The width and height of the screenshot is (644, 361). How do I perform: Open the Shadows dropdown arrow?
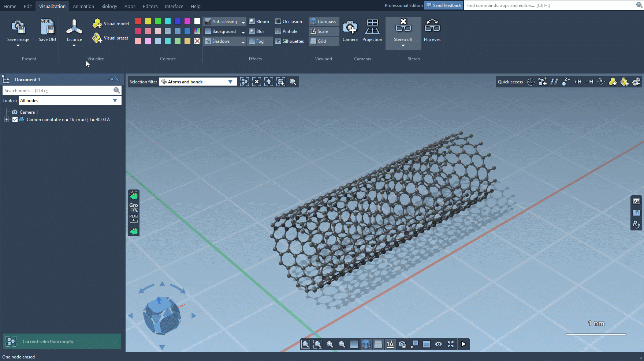(x=243, y=42)
